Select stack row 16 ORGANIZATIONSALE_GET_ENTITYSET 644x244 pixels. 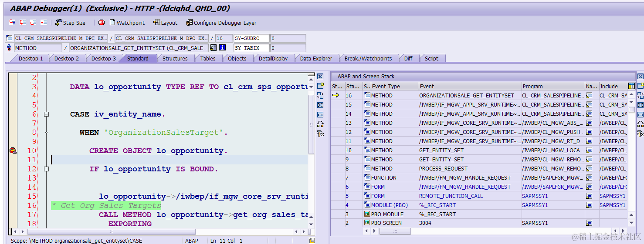[x=479, y=95]
